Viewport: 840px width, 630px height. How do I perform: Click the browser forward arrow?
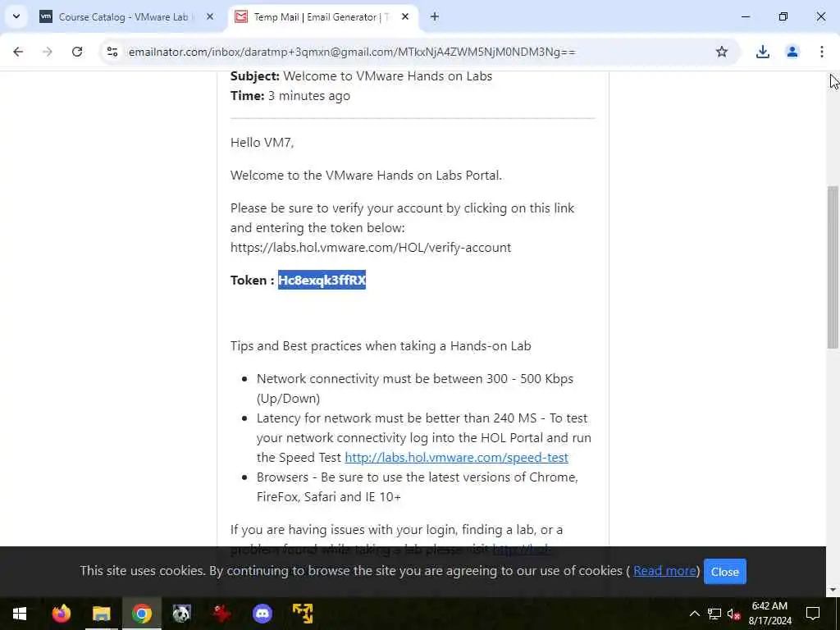(48, 52)
